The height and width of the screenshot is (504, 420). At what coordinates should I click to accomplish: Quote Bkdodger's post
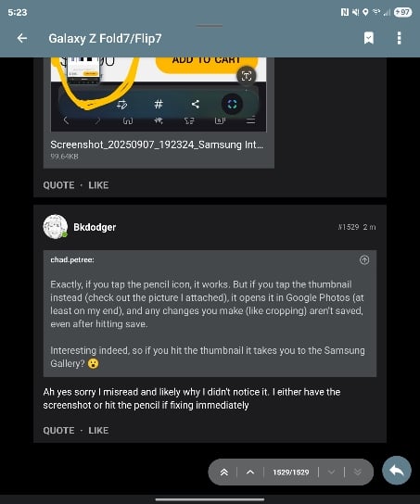tap(58, 431)
